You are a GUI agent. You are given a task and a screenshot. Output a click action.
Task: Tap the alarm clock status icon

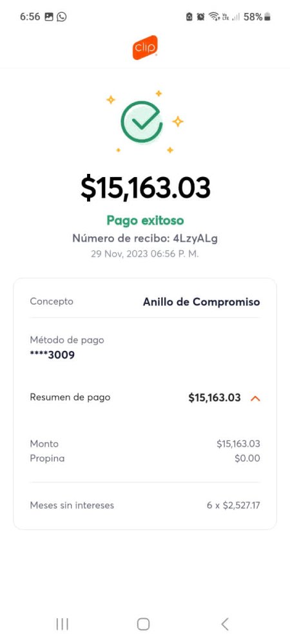click(x=200, y=17)
